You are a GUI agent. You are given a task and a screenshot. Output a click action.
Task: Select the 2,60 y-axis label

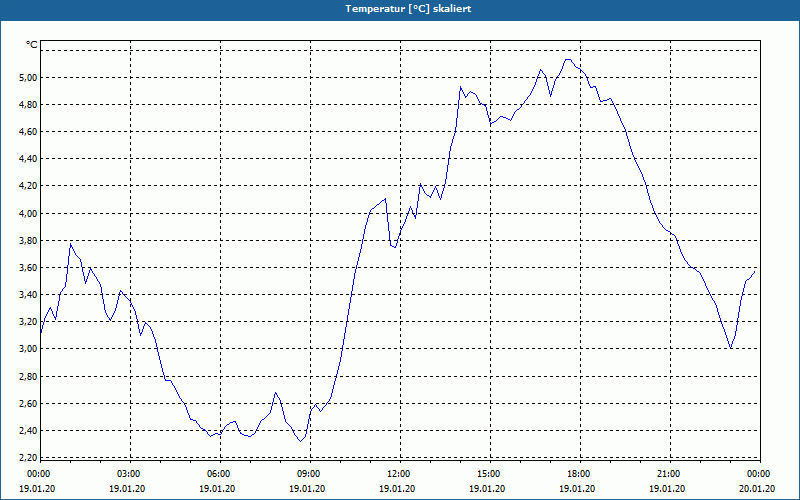[x=27, y=404]
